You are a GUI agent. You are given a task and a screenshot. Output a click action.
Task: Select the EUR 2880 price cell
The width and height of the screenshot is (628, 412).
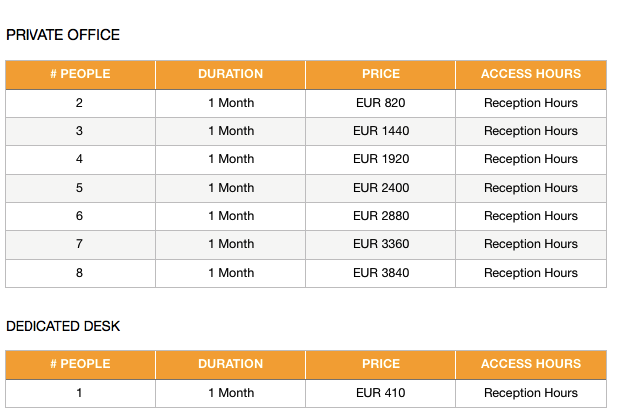380,216
